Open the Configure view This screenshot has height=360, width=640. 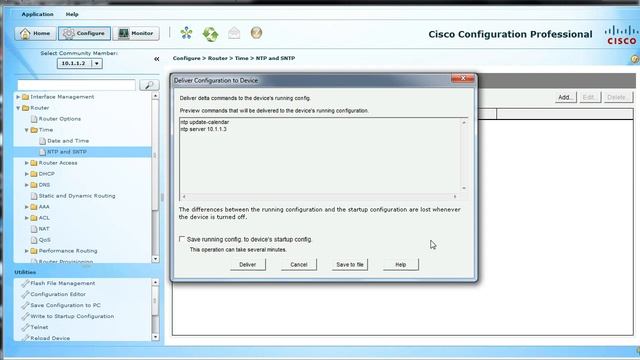(84, 33)
